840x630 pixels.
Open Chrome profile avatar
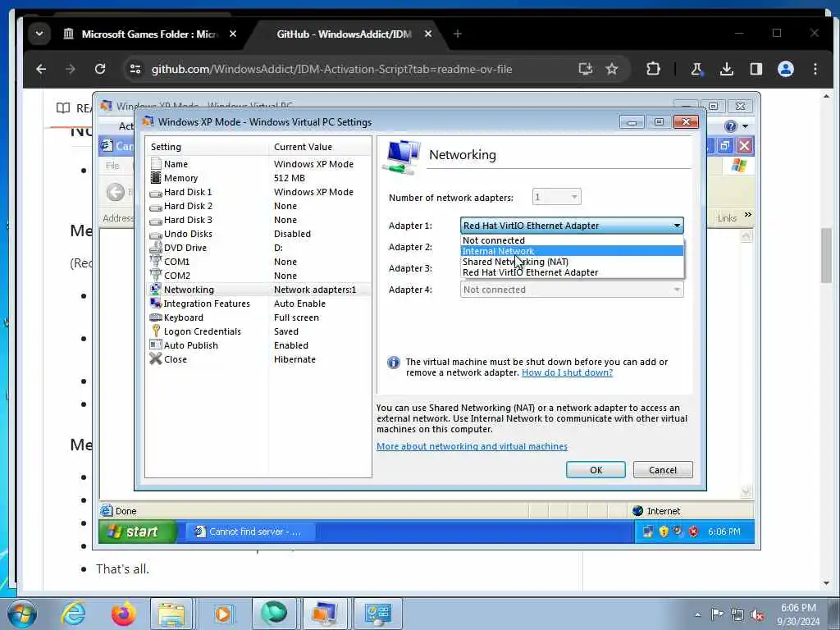[785, 69]
